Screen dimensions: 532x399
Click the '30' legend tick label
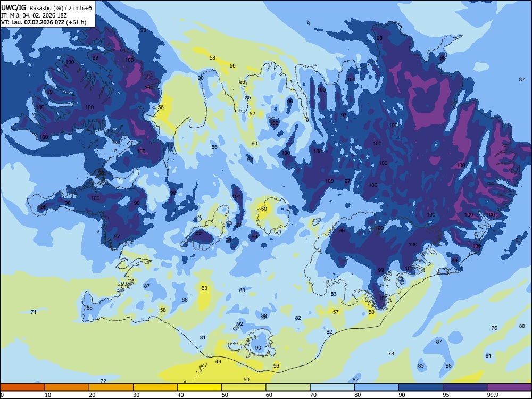coord(136,395)
